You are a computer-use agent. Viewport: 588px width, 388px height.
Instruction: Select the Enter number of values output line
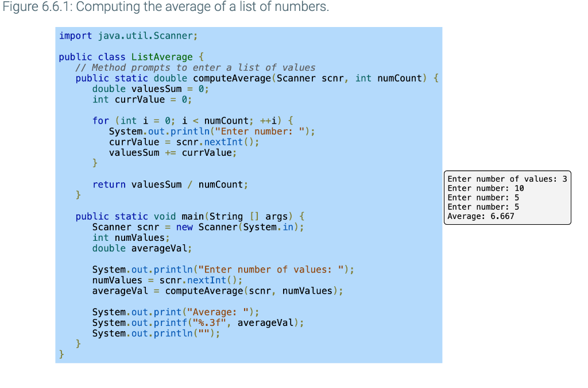tap(507, 179)
